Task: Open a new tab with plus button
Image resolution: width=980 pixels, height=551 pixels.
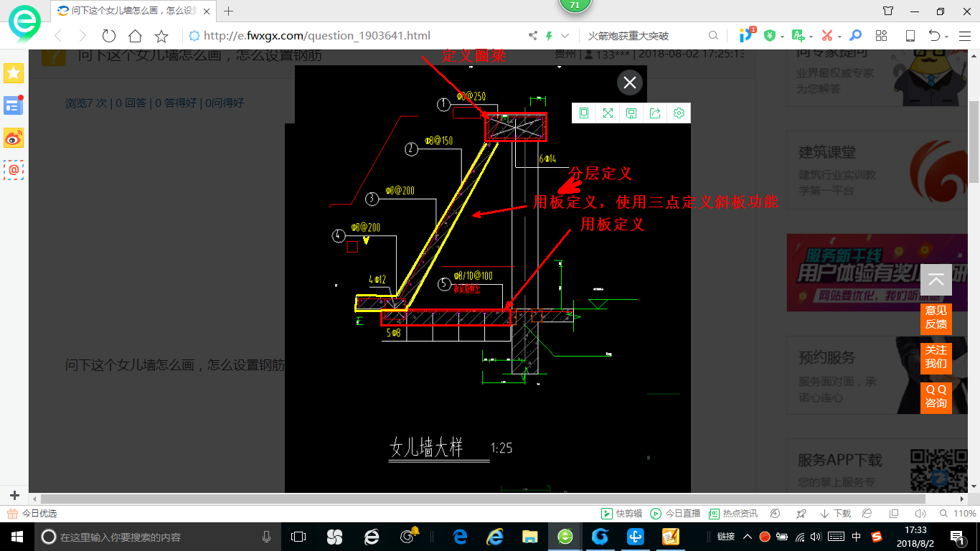Action: [x=229, y=11]
